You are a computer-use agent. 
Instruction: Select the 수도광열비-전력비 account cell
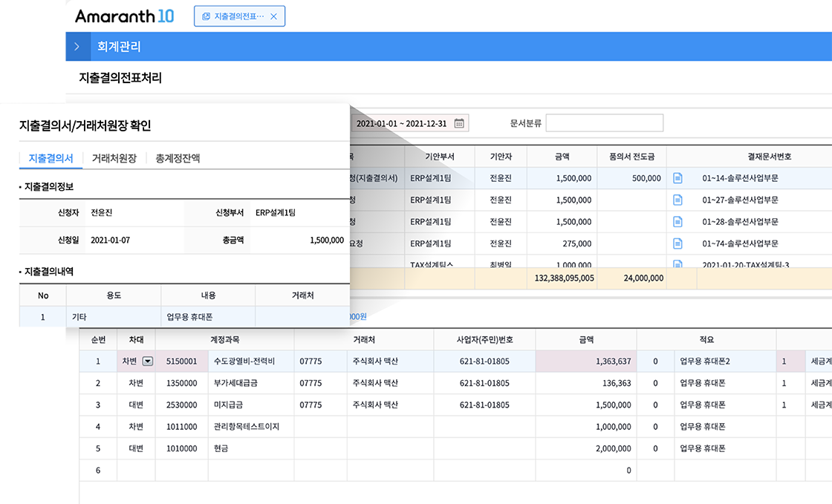pos(251,361)
